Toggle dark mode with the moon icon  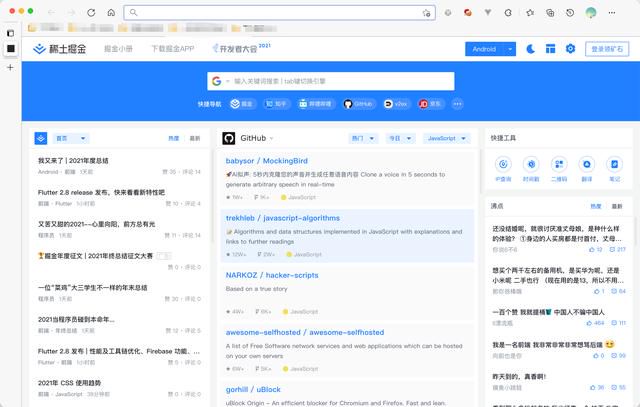tap(530, 49)
